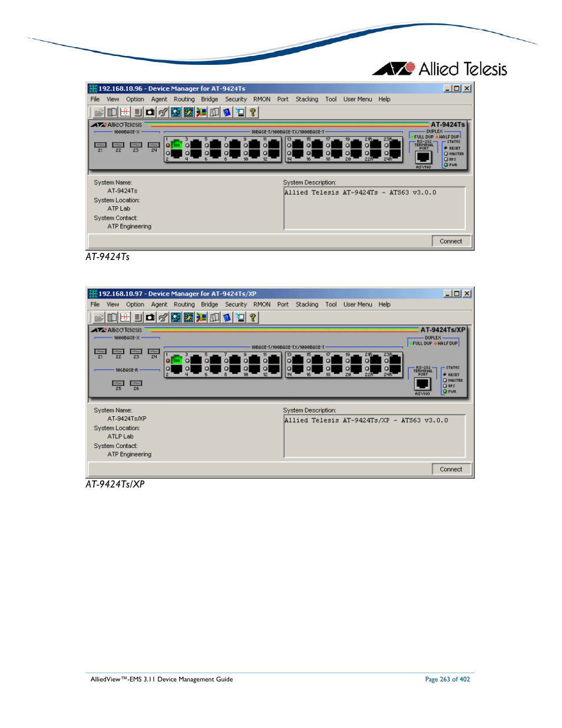
Task: Select green port 1 on the AT-9424Ts switch (192.168.10.96)
Action: click(176, 144)
